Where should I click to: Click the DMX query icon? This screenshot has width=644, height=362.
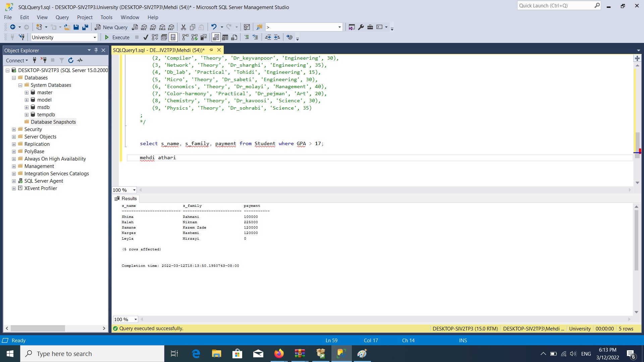[x=153, y=27]
